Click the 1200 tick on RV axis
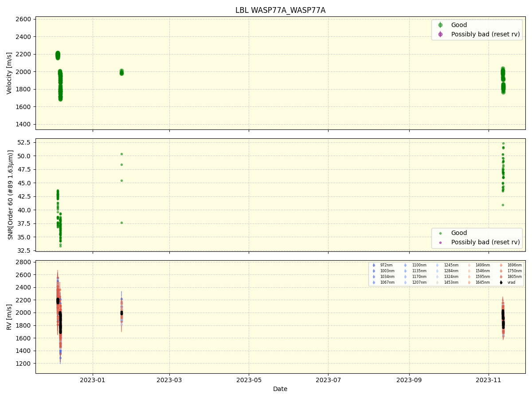This screenshot has width=532, height=399. [x=23, y=364]
